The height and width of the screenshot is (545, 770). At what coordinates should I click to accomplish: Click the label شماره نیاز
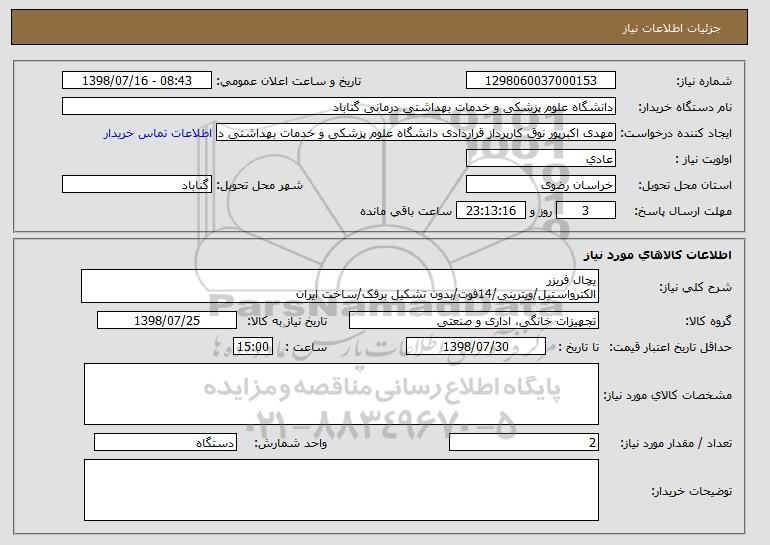click(x=704, y=82)
